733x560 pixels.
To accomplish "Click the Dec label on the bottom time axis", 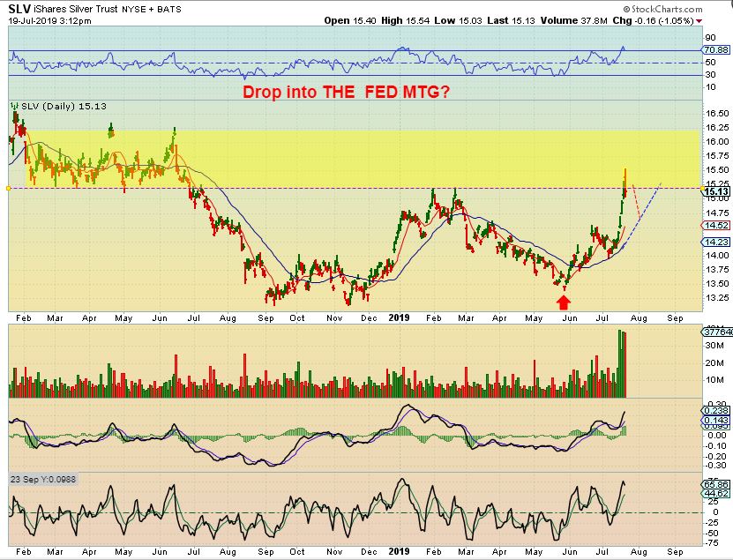I will click(x=369, y=551).
